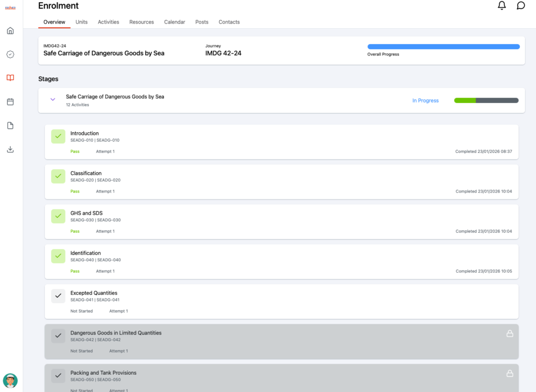Open the calendar icon in sidebar
Viewport: 536px width, 392px height.
click(10, 102)
